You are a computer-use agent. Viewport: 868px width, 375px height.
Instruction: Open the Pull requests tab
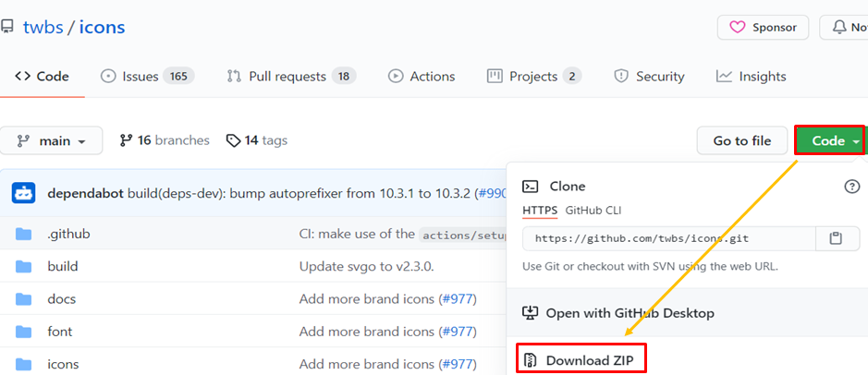pyautogui.click(x=291, y=77)
